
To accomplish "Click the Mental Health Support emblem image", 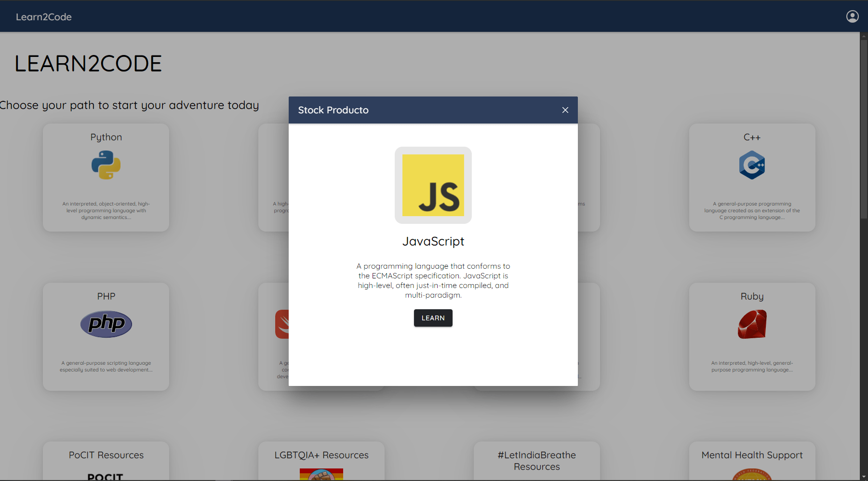I will point(752,475).
